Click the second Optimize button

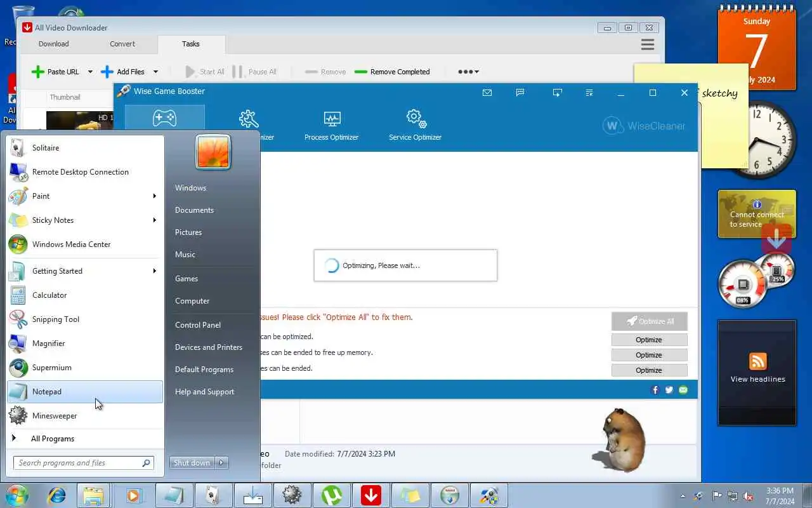[649, 355]
